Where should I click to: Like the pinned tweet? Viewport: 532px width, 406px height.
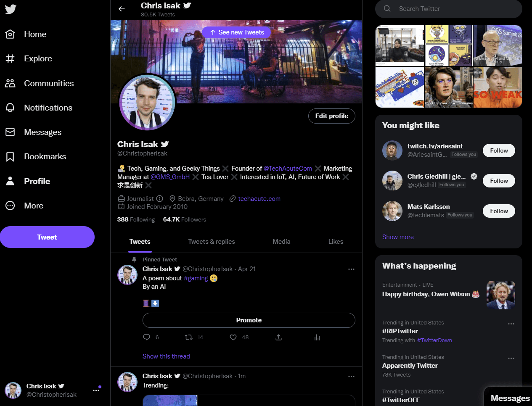[x=233, y=337]
